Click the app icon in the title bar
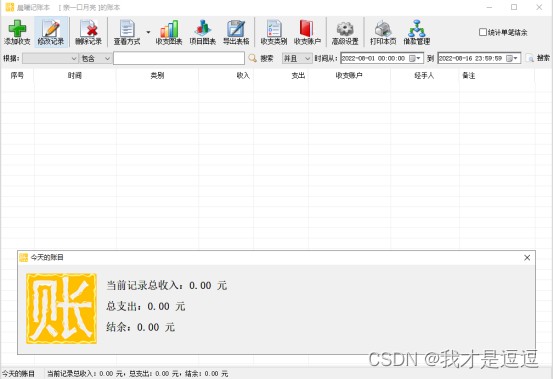The width and height of the screenshot is (554, 379). pyautogui.click(x=10, y=7)
